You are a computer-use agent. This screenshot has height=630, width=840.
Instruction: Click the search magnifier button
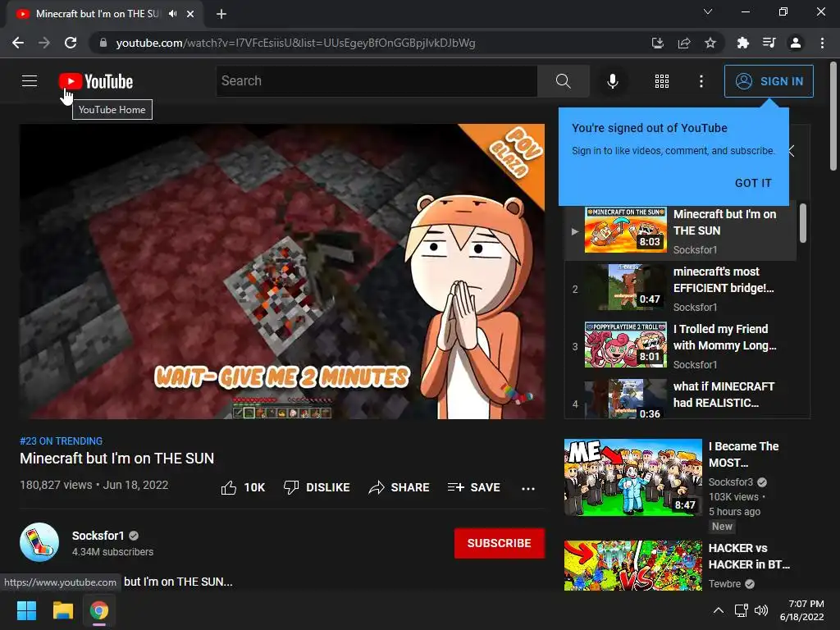(563, 81)
